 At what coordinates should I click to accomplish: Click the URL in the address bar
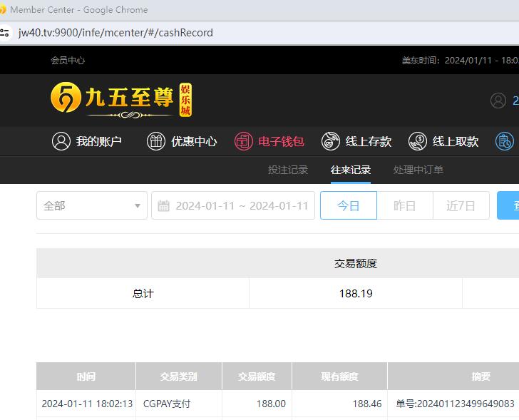coord(115,33)
